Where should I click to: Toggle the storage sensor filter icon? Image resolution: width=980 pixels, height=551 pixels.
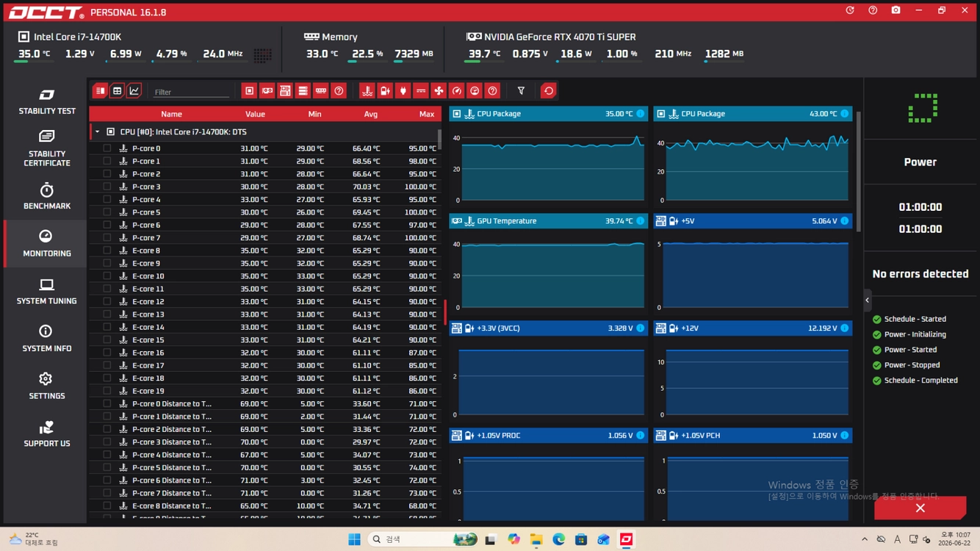[x=303, y=91]
